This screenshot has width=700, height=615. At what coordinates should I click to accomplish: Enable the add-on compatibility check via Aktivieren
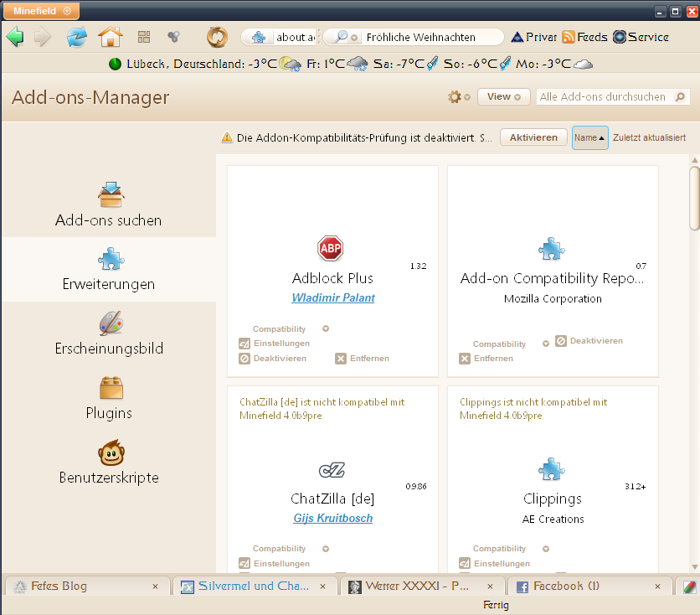(533, 137)
